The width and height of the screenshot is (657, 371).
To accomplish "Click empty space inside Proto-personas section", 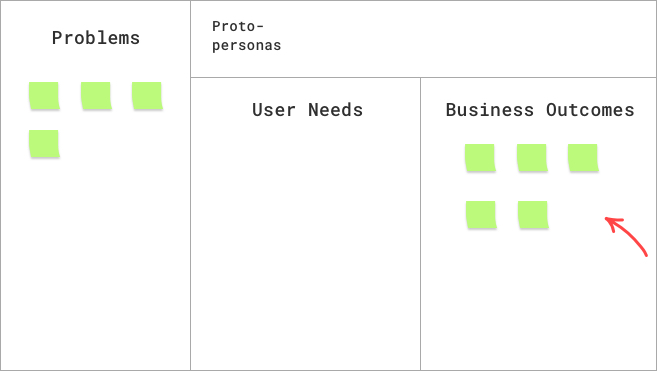I will pos(461,39).
